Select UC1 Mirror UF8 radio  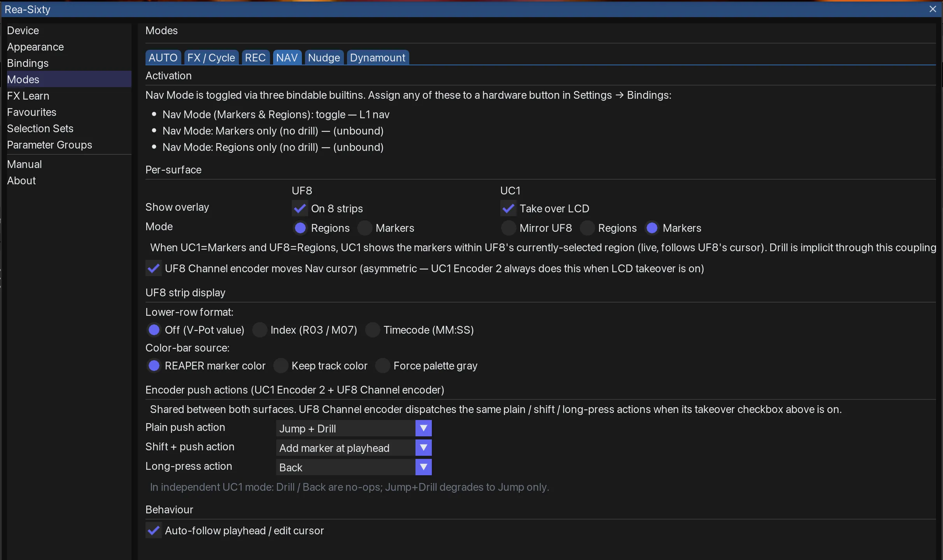tap(508, 228)
